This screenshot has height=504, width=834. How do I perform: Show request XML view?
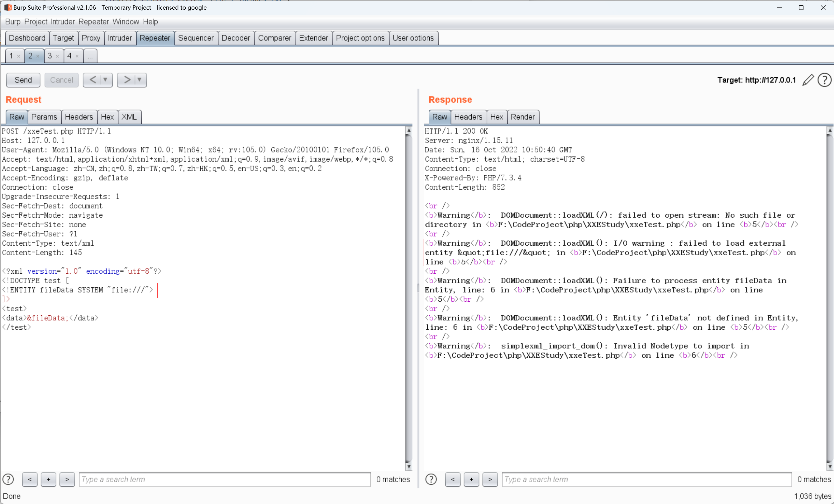pos(129,117)
